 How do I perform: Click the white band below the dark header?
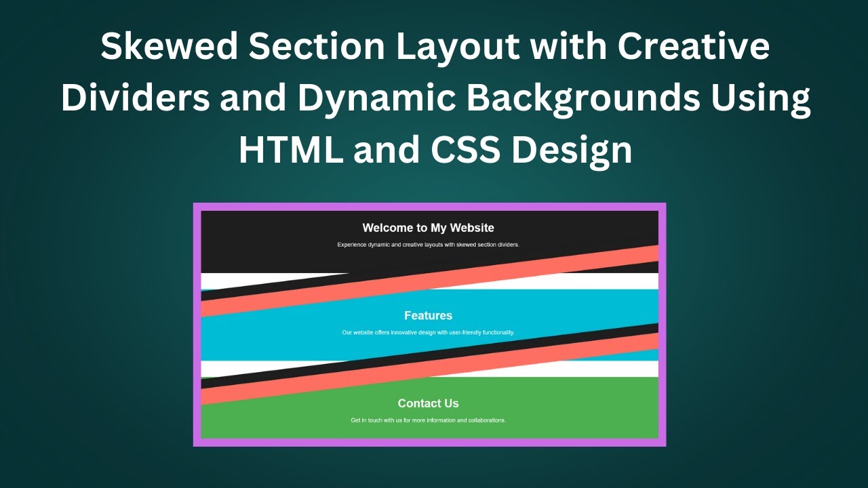[271, 280]
